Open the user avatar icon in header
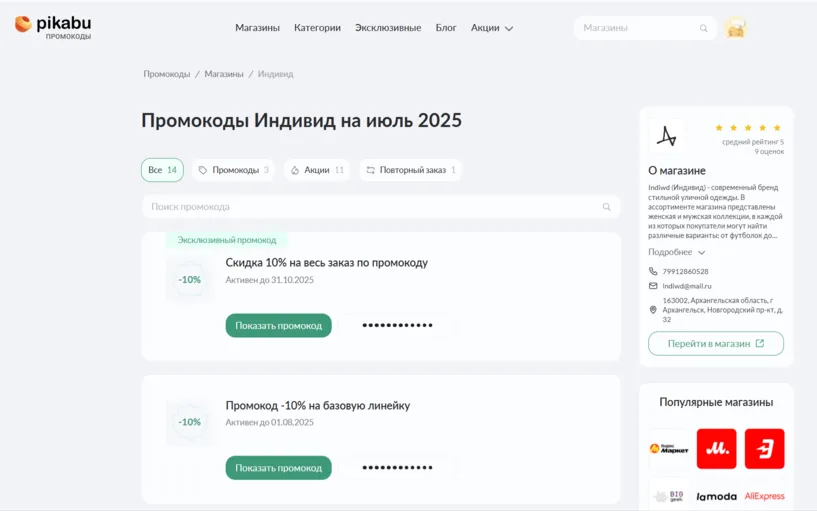 click(x=736, y=28)
